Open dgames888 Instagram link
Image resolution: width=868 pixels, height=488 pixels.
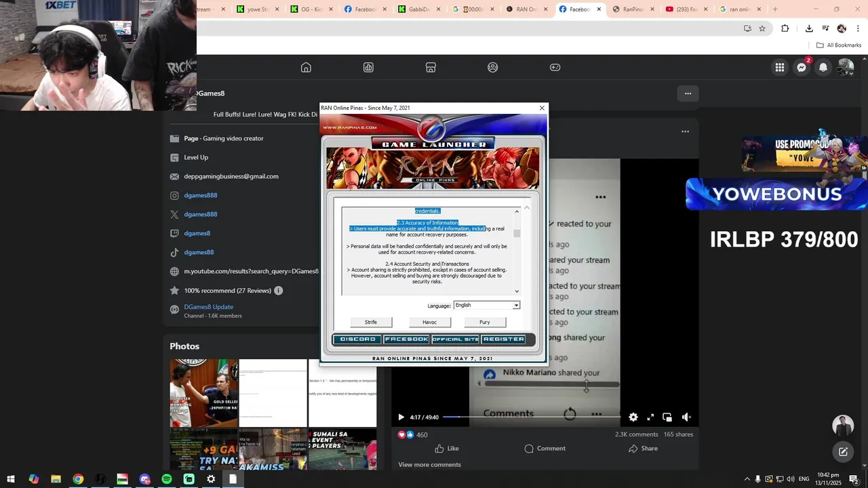201,195
